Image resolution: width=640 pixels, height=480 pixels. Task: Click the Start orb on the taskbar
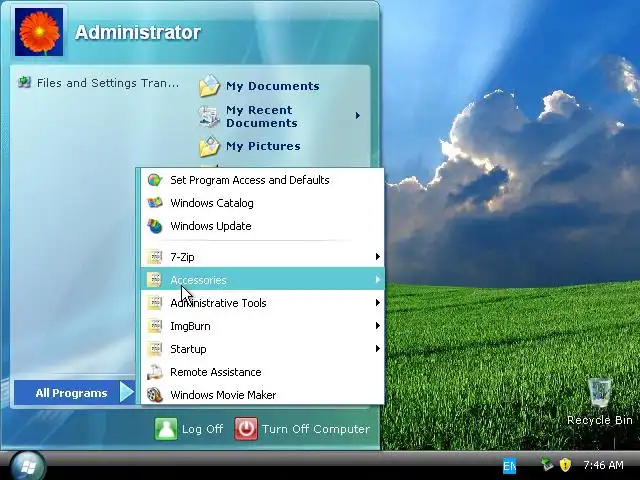(x=28, y=466)
